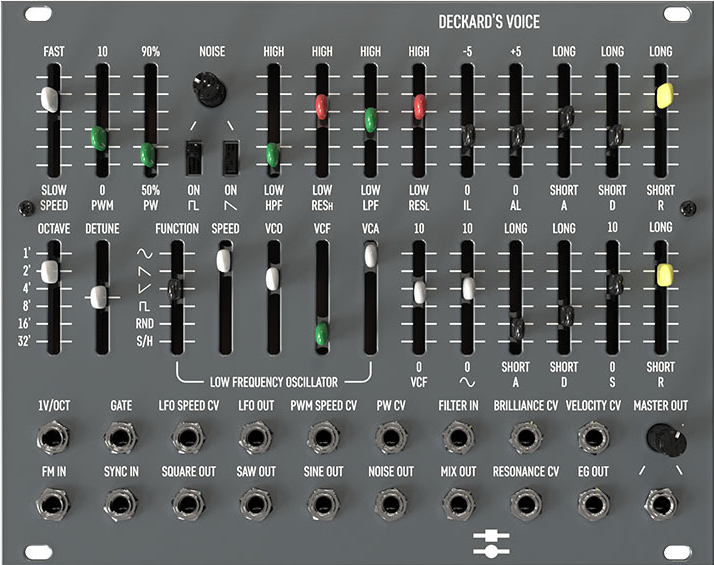Click the BRILLIANCE CV jack

click(x=526, y=438)
